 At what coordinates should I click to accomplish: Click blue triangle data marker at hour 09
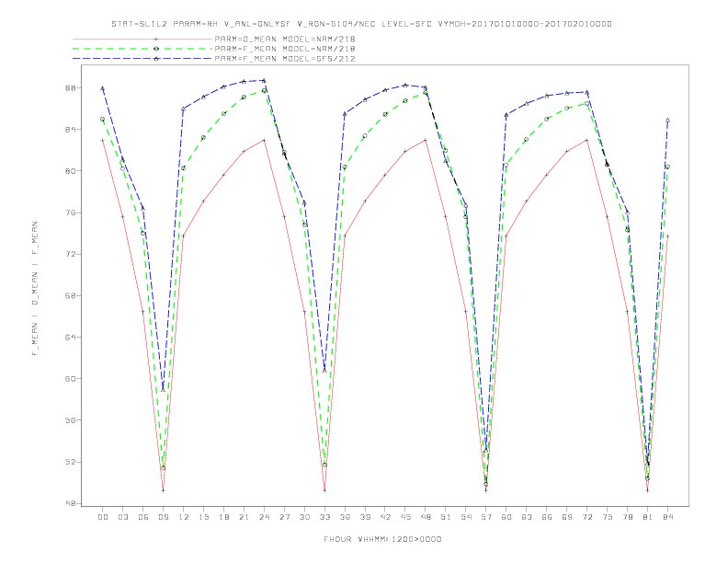(x=163, y=390)
